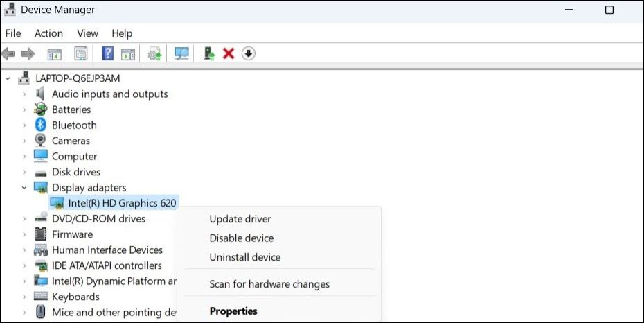Viewport: 644px width, 323px height.
Task: Minimize the Device Manager window
Action: tap(569, 10)
